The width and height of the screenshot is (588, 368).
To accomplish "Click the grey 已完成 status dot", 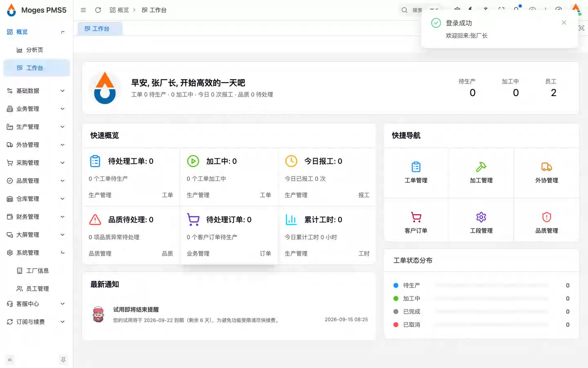I will (396, 312).
